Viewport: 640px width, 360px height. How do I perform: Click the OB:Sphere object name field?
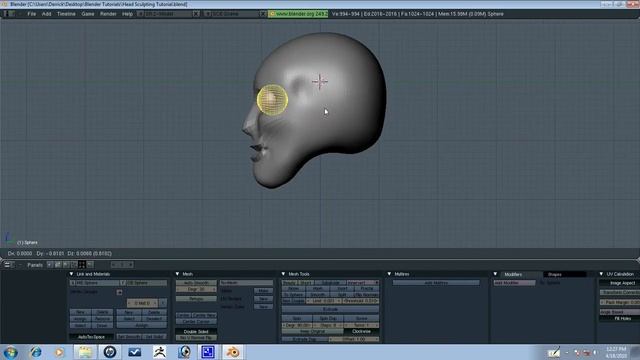point(147,283)
